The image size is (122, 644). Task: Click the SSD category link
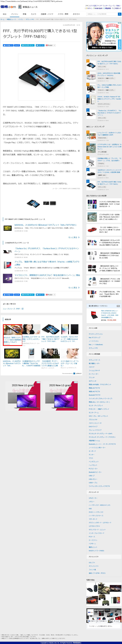(90, 509)
